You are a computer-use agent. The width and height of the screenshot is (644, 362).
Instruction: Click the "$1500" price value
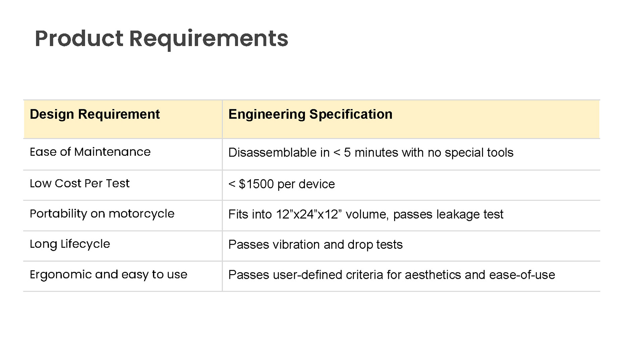tap(256, 184)
